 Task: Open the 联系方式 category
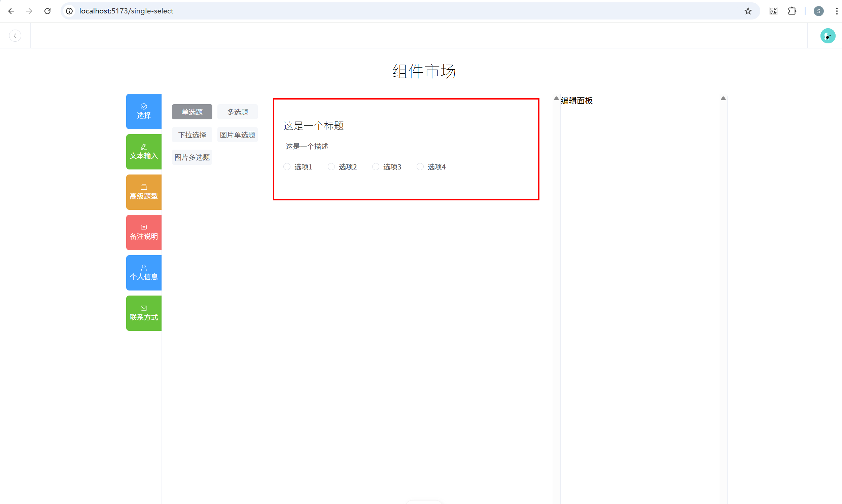144,313
